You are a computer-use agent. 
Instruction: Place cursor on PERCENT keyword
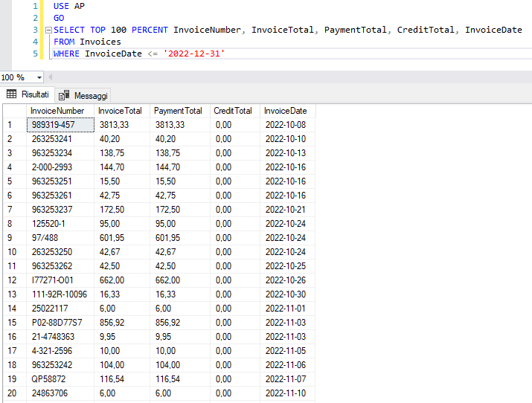[150, 30]
